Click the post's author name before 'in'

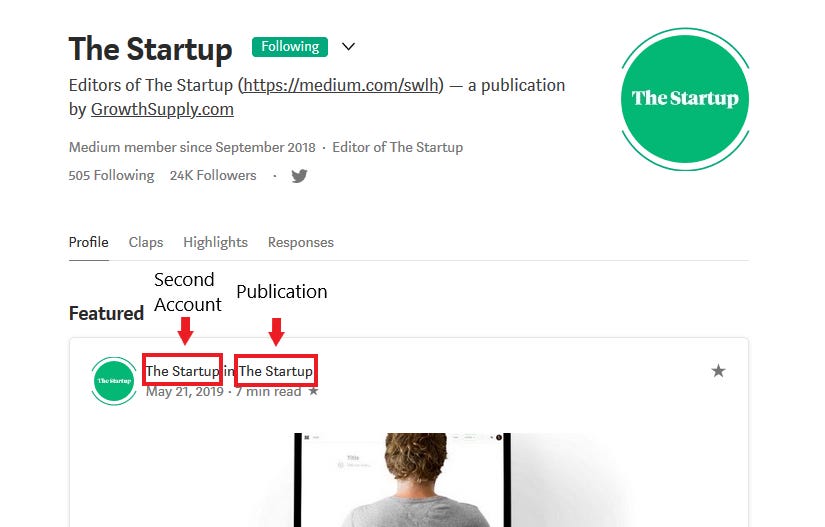[x=182, y=371]
